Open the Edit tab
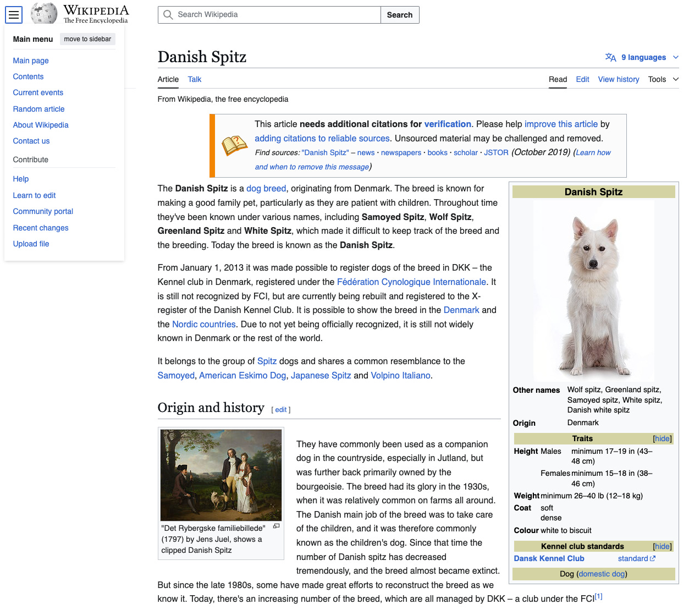This screenshot has width=700, height=615. coord(582,79)
